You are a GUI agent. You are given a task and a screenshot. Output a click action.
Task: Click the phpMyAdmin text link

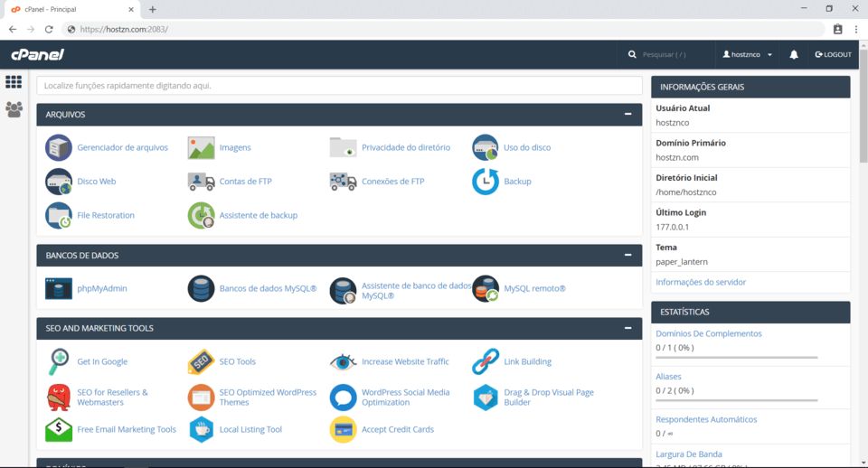click(x=102, y=288)
